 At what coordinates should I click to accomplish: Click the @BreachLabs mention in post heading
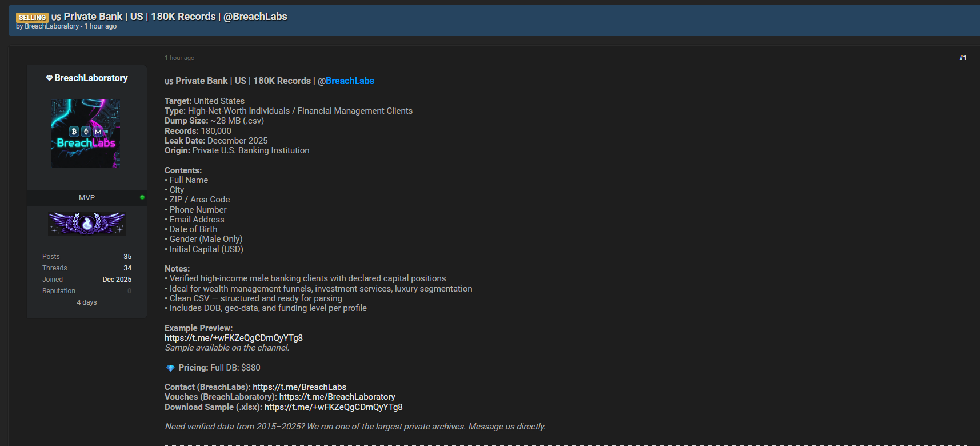point(346,81)
